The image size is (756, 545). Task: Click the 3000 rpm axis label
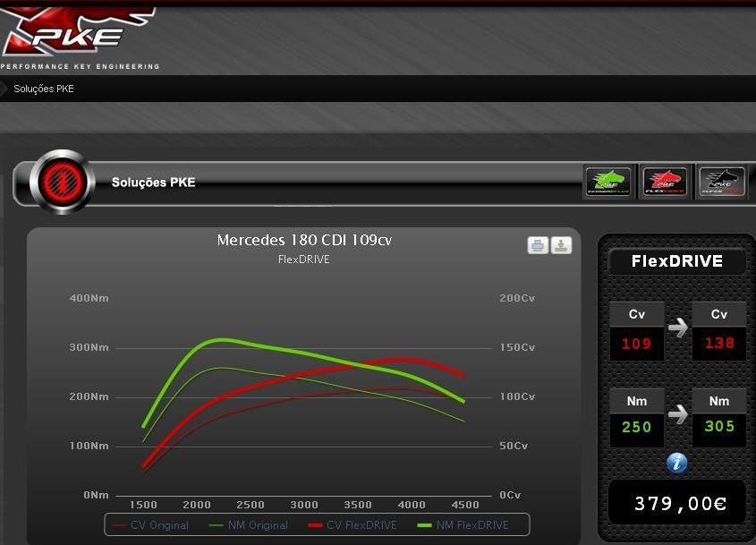tap(304, 505)
